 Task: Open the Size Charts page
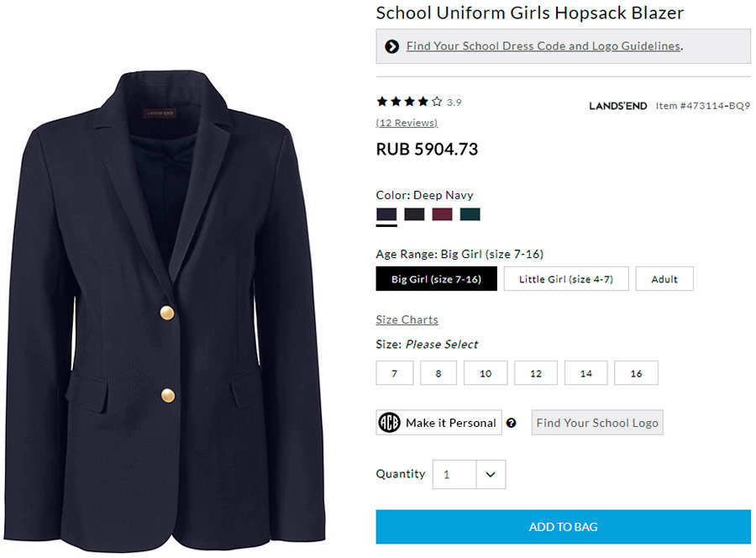407,319
